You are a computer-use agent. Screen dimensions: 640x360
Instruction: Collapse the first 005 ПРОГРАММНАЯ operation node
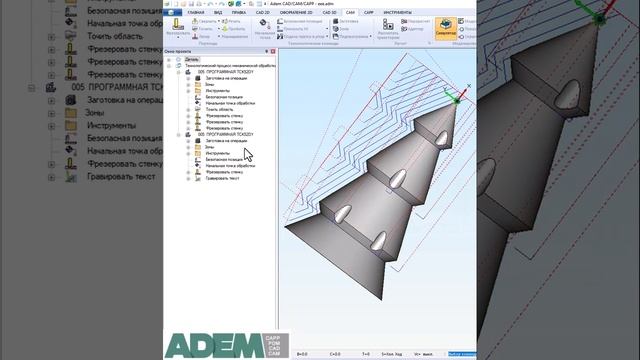[x=179, y=72]
